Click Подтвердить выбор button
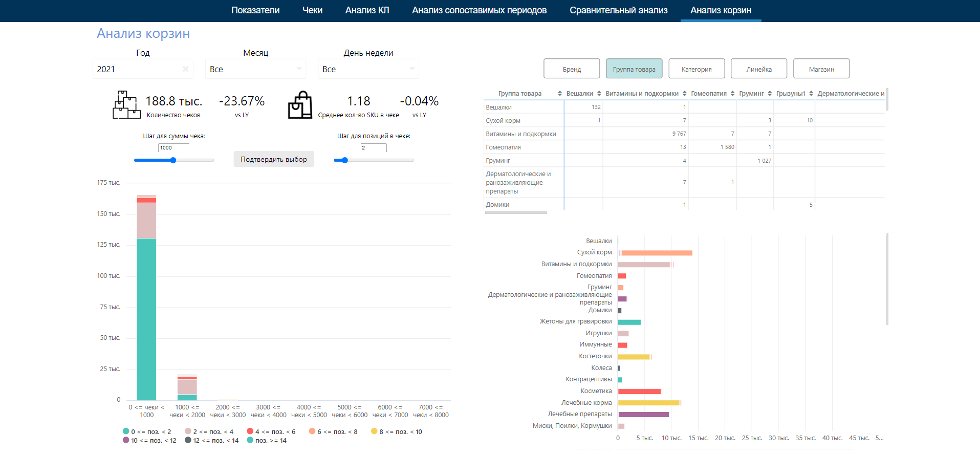The image size is (980, 455). click(x=274, y=159)
